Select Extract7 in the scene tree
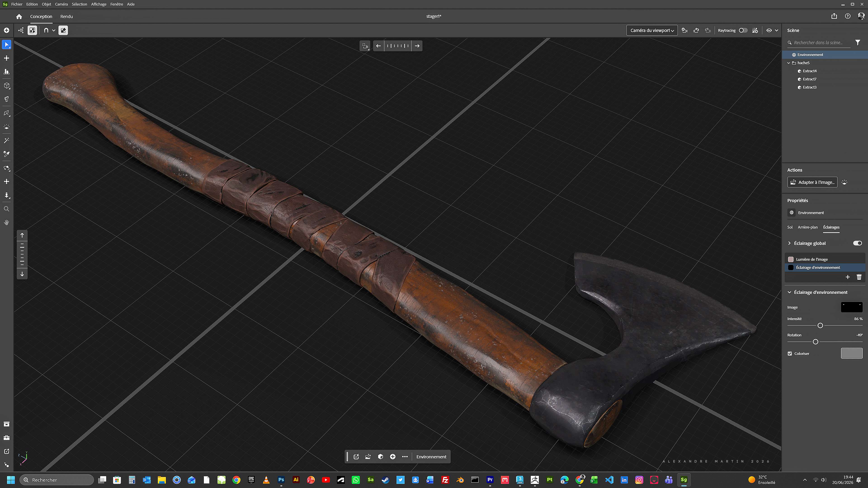The image size is (868, 488). [x=809, y=79]
